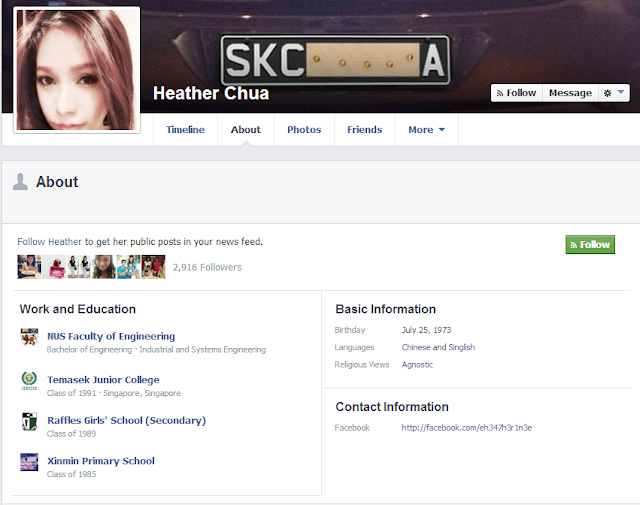The height and width of the screenshot is (505, 640).
Task: Open NUS Faculty of Engineering link
Action: click(x=111, y=336)
